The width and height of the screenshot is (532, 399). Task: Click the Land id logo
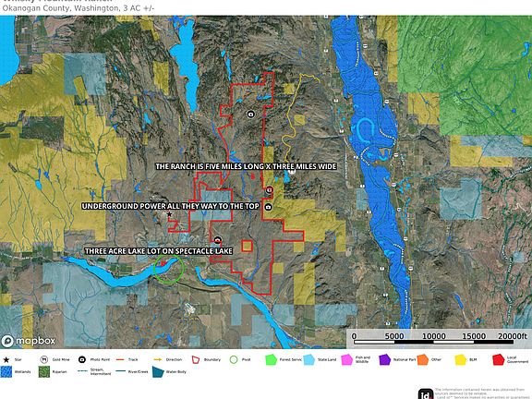[426, 393]
